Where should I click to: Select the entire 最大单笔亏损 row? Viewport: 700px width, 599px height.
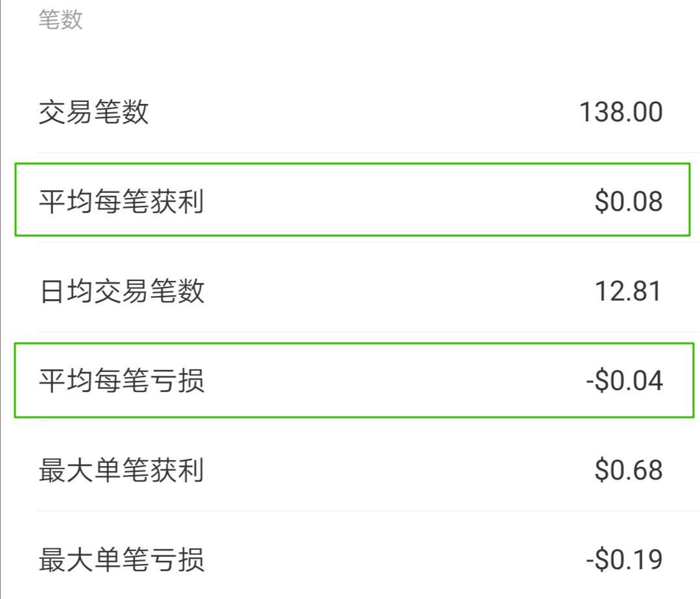tap(350, 559)
